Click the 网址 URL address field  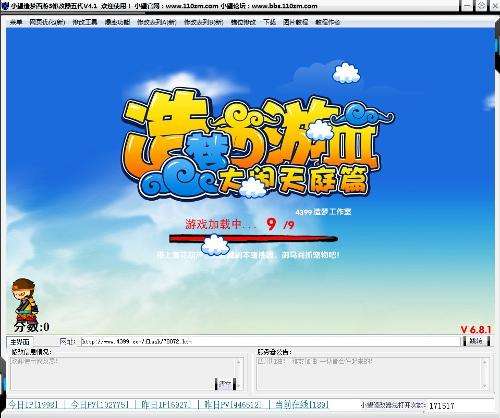pos(270,341)
